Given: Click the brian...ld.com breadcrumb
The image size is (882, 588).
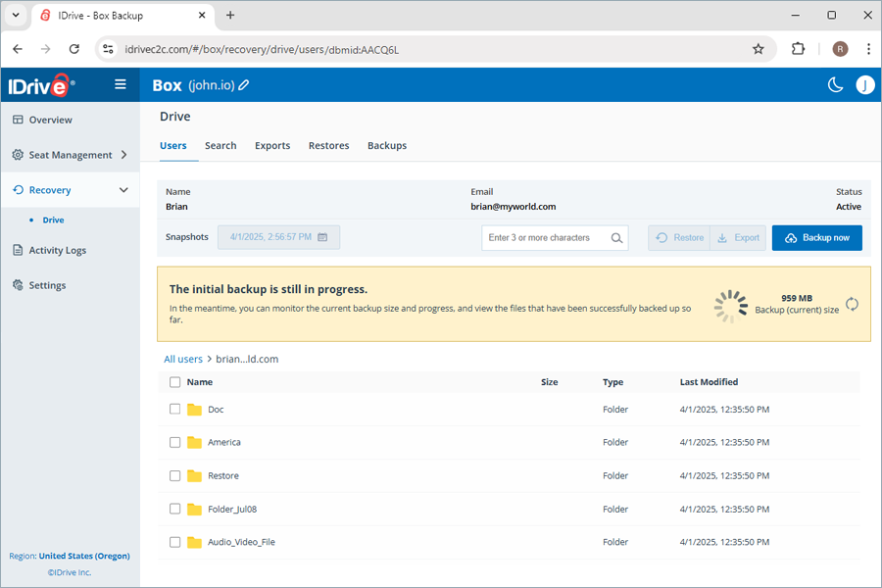Looking at the screenshot, I should [x=247, y=359].
